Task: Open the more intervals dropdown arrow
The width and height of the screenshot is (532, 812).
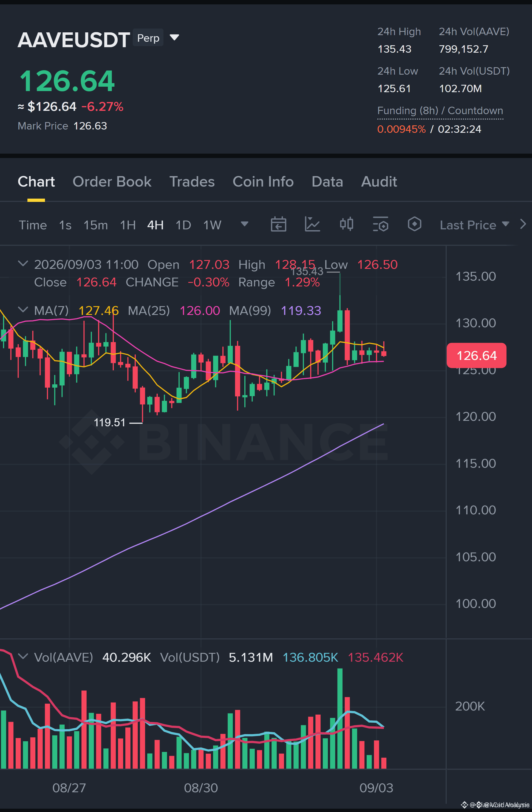Action: point(245,224)
